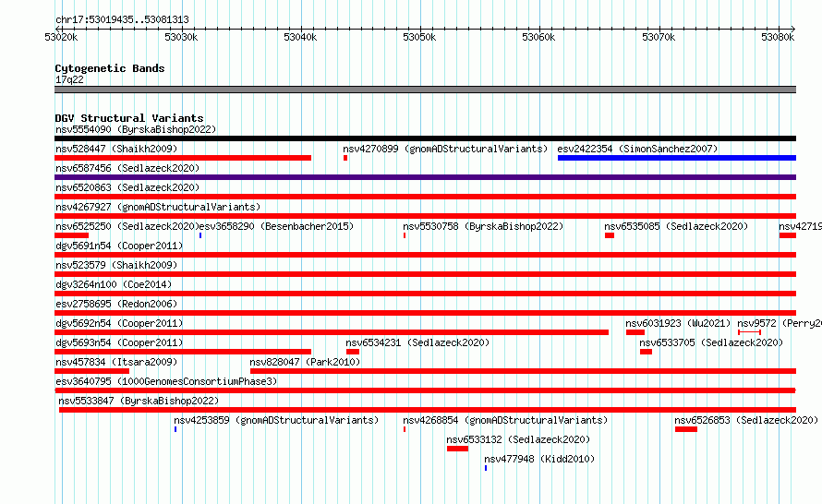Click red nsv6533132 bar
Screen dimensions: 822x504
(457, 449)
